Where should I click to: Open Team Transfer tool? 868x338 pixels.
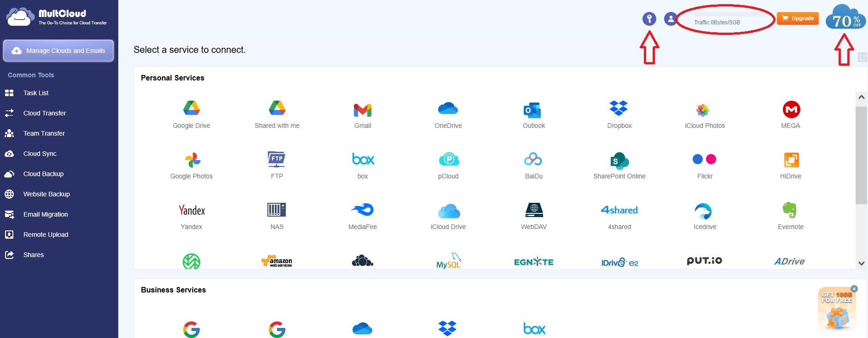coord(44,133)
